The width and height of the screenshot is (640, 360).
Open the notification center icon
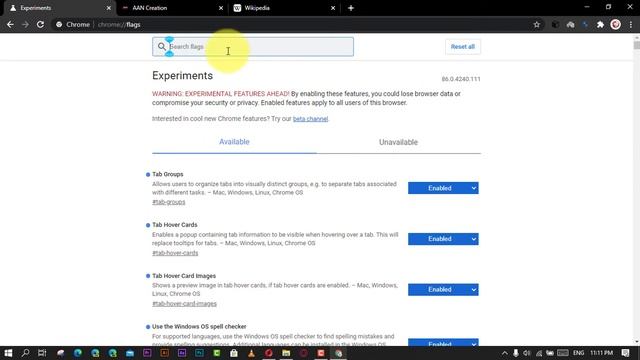tap(626, 353)
